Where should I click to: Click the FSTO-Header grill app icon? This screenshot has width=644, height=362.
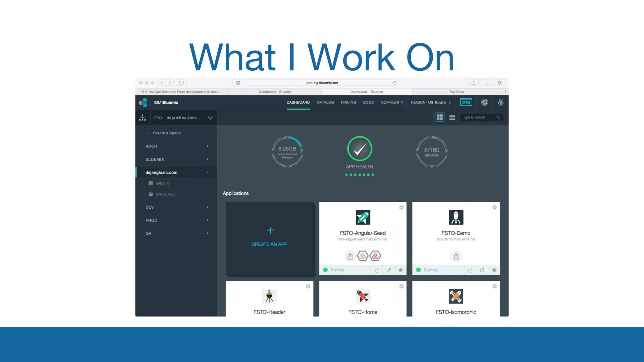click(x=269, y=296)
